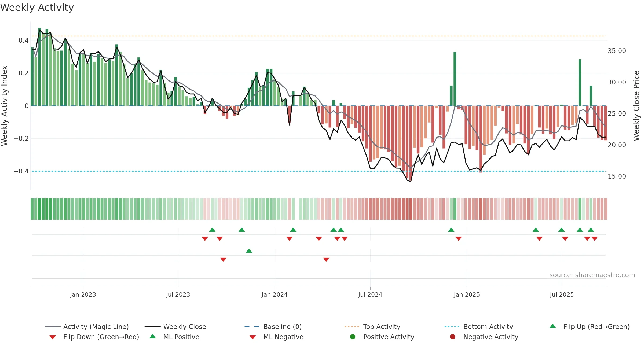Click the Flip Up triangle just before Jan 2025

pos(451,230)
